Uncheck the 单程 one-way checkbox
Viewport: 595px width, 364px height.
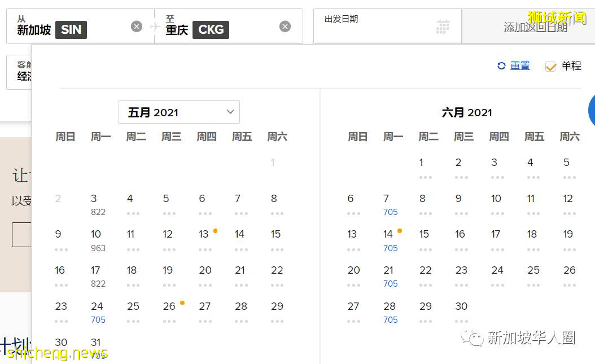point(550,66)
